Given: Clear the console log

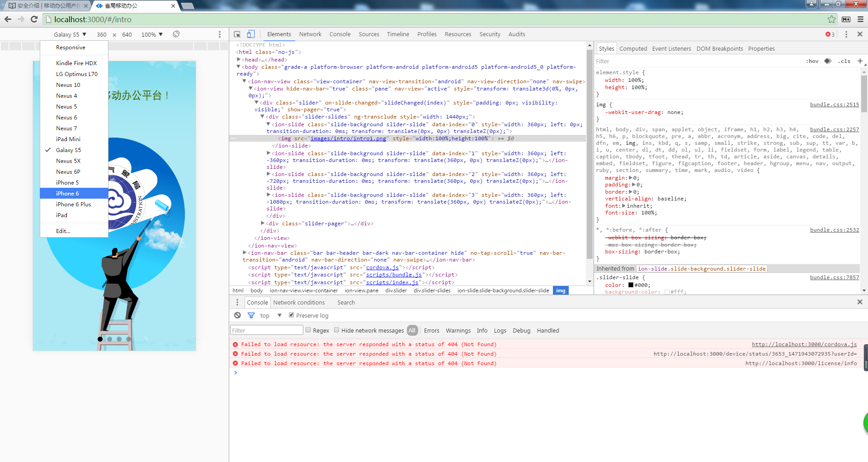Looking at the screenshot, I should (238, 315).
